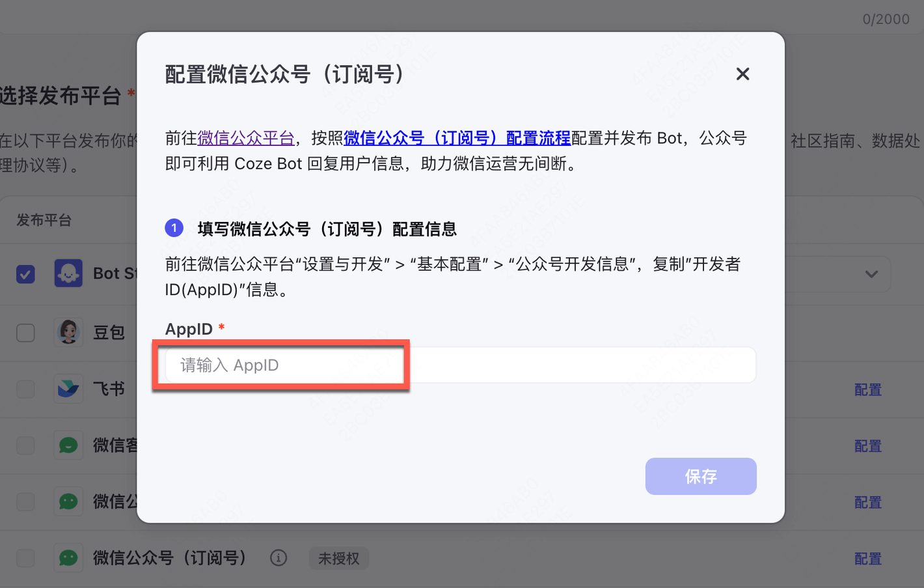Click 配置 link in the 微信客服 row
Viewport: 924px width, 588px height.
(x=867, y=446)
